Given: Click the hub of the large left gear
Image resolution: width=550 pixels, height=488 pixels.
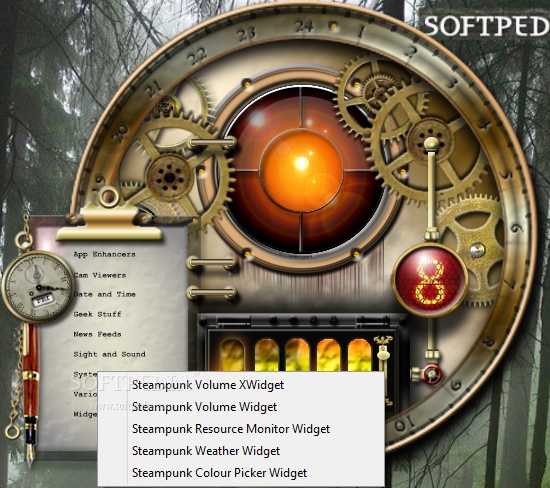Looking at the screenshot, I should [169, 177].
